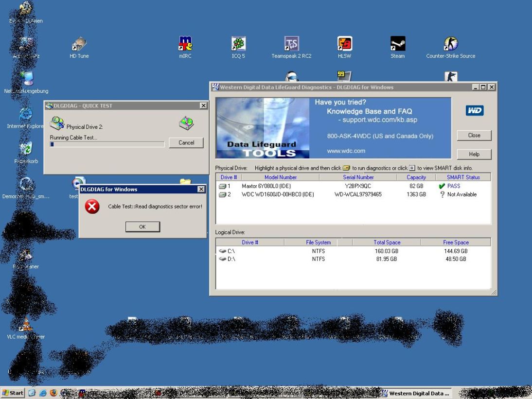This screenshot has height=399, width=532.
Task: Launch mIRC from the desktop
Action: click(185, 48)
